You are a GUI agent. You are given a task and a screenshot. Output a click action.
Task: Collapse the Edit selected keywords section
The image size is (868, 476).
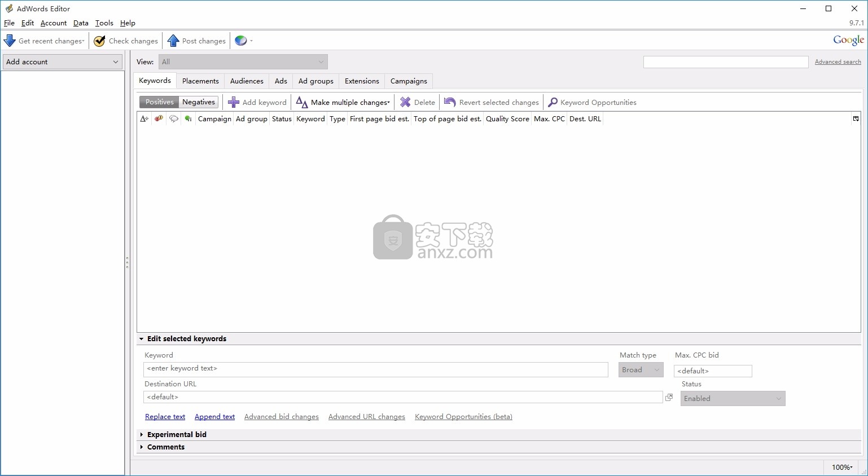point(141,339)
